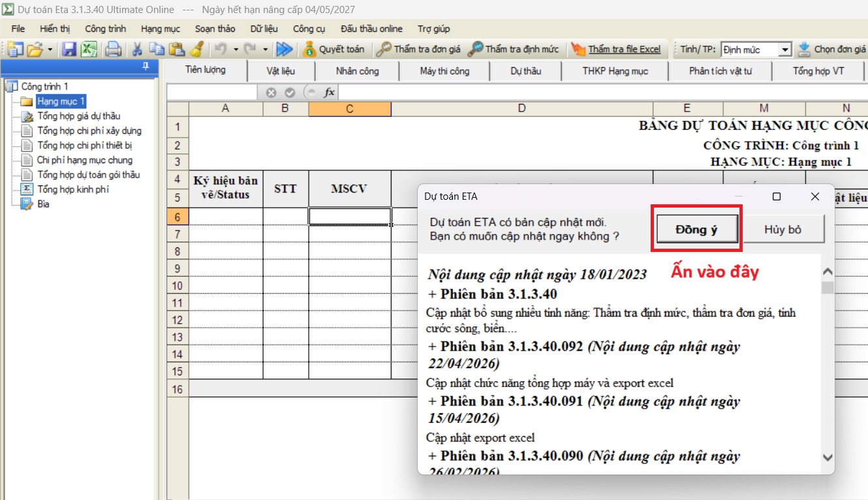
Task: Select row 6 header
Action: click(178, 217)
